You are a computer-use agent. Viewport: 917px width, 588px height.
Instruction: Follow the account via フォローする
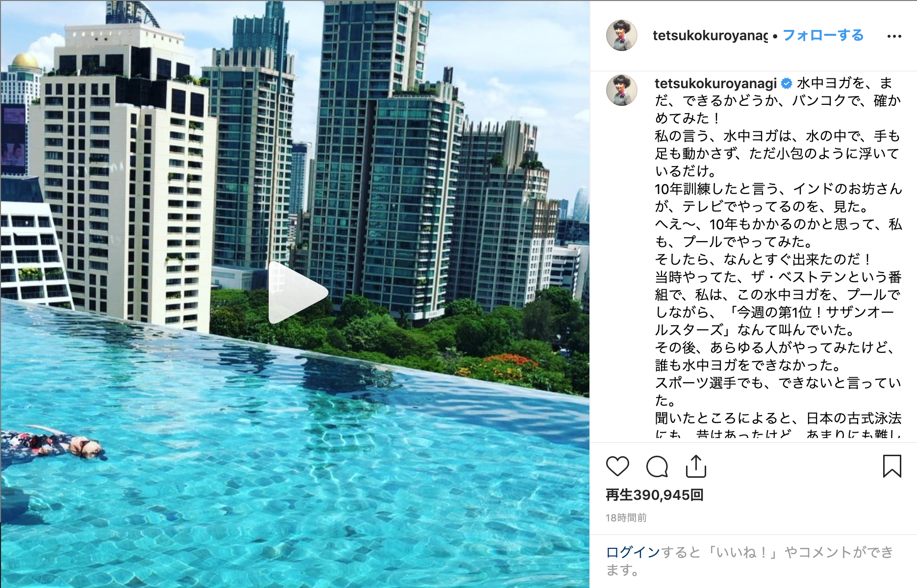pyautogui.click(x=823, y=35)
